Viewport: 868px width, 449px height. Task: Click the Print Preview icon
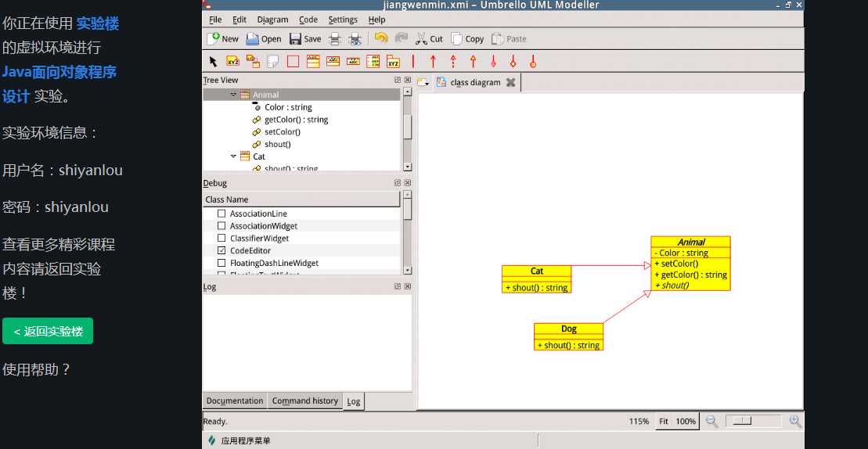(x=355, y=38)
